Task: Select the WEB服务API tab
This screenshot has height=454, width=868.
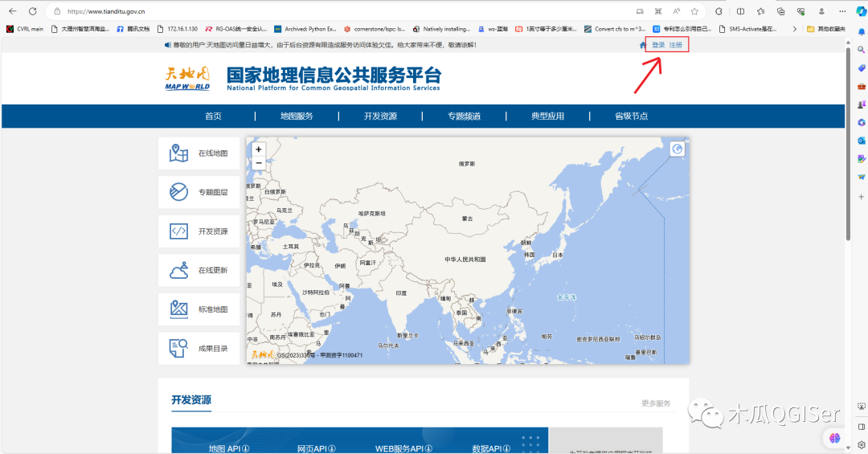Action: tap(403, 448)
